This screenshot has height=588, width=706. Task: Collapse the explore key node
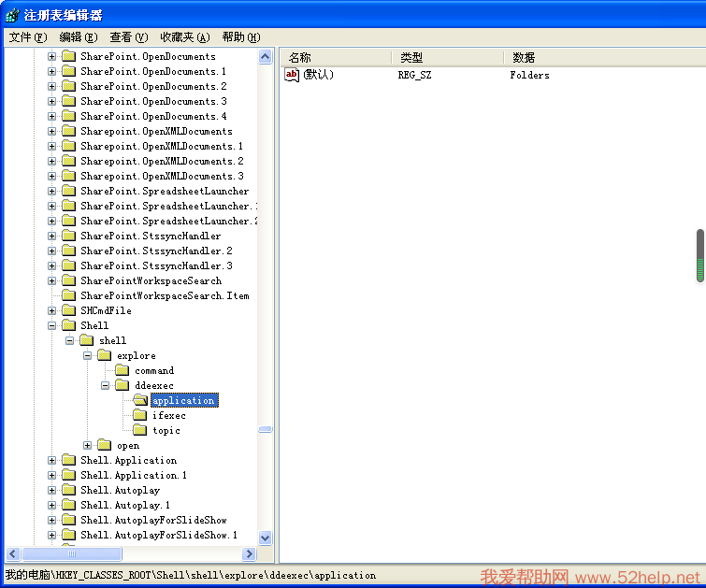(88, 355)
